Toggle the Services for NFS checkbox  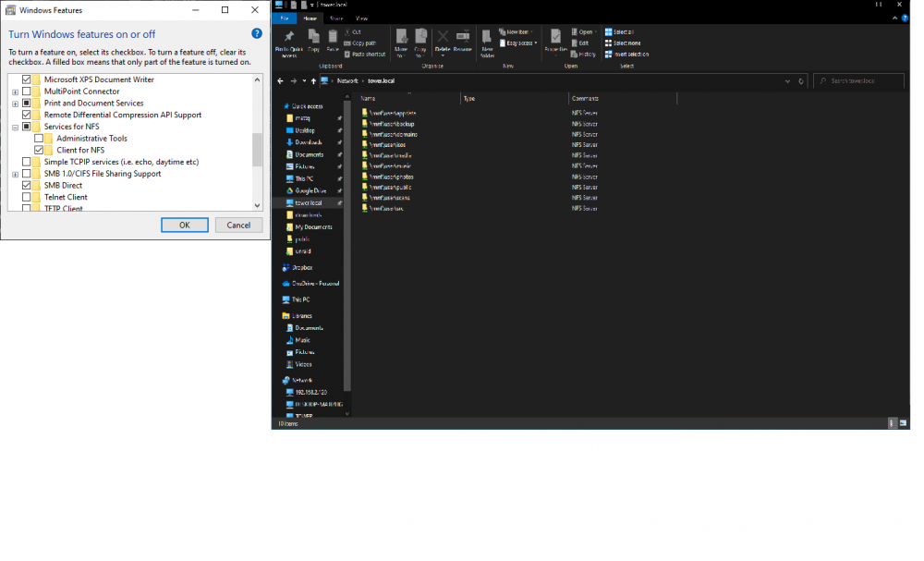27,127
